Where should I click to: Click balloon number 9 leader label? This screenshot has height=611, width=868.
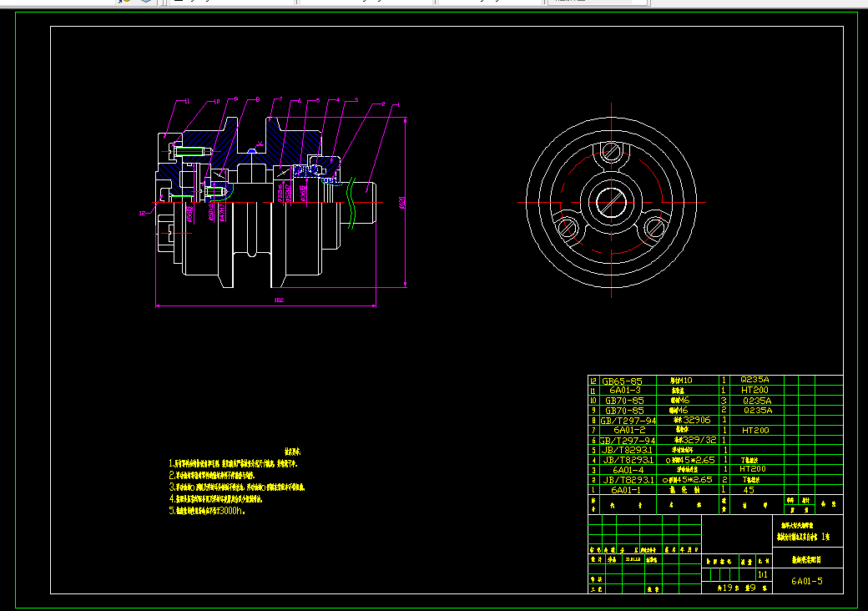[x=236, y=99]
